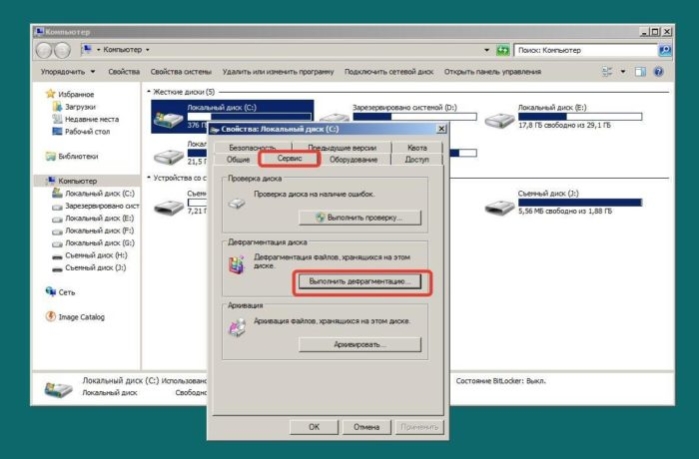699x459 pixels.
Task: Click the Архивировать button
Action: (360, 344)
